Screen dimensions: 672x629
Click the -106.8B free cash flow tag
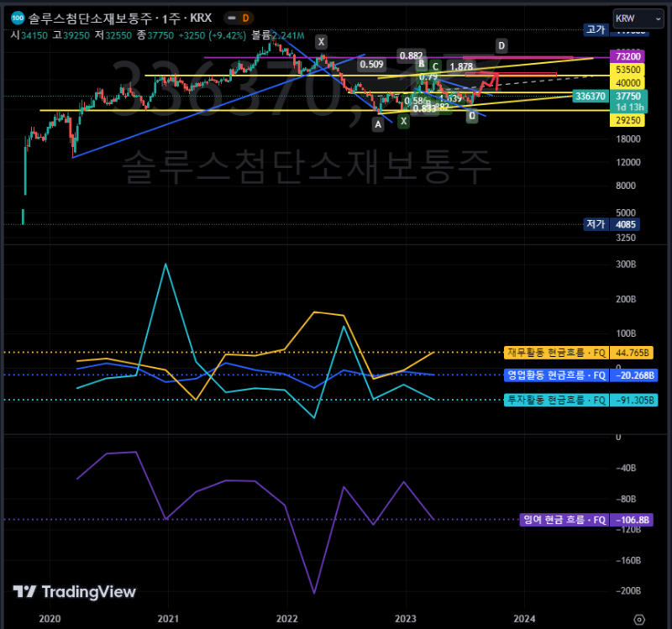(x=632, y=520)
